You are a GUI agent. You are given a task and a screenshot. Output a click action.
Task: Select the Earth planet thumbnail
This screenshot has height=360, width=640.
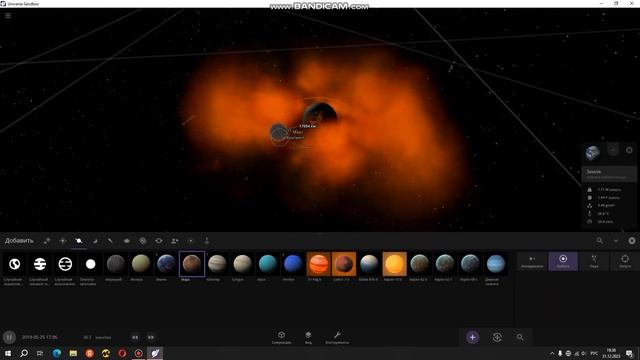point(167,264)
